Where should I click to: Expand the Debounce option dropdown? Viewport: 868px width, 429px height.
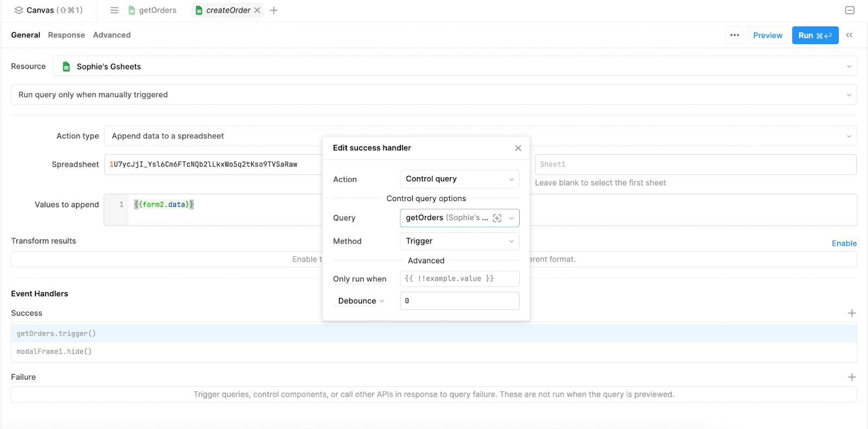tap(361, 301)
